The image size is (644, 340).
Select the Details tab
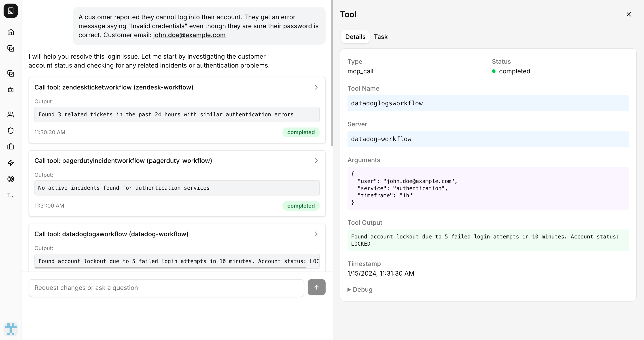(355, 37)
